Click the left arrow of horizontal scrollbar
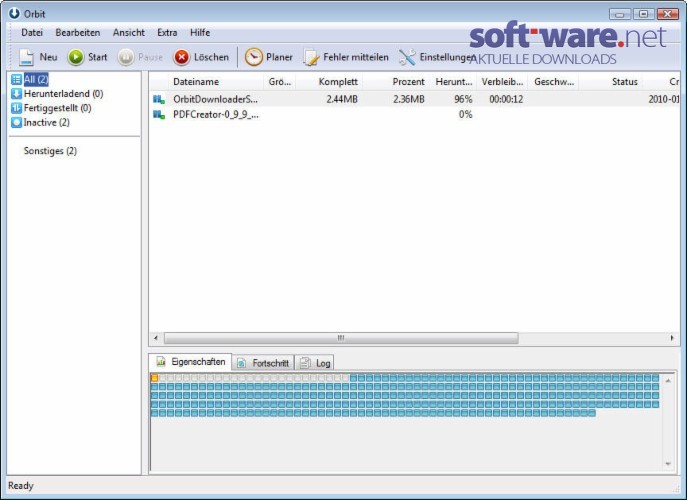This screenshot has height=500, width=687. [156, 338]
